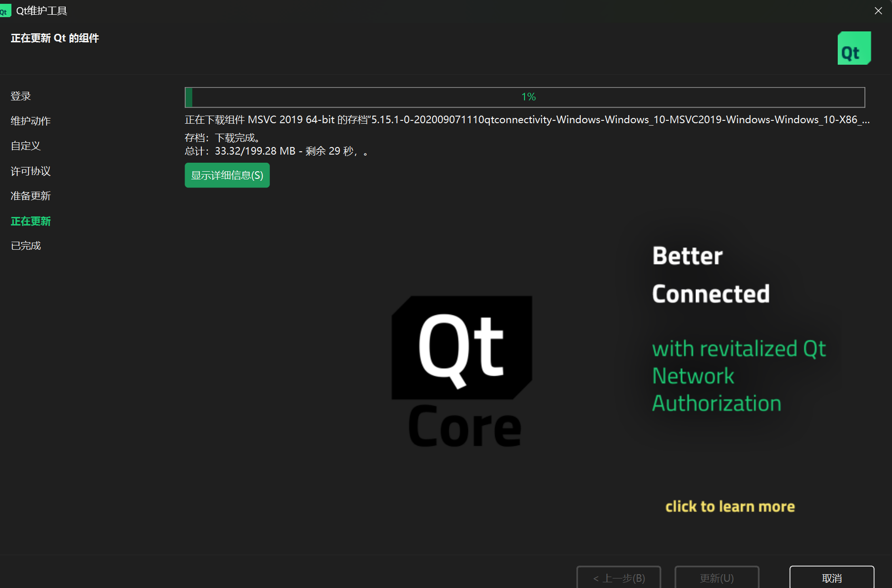Click 'click to learn more' link

pos(730,506)
